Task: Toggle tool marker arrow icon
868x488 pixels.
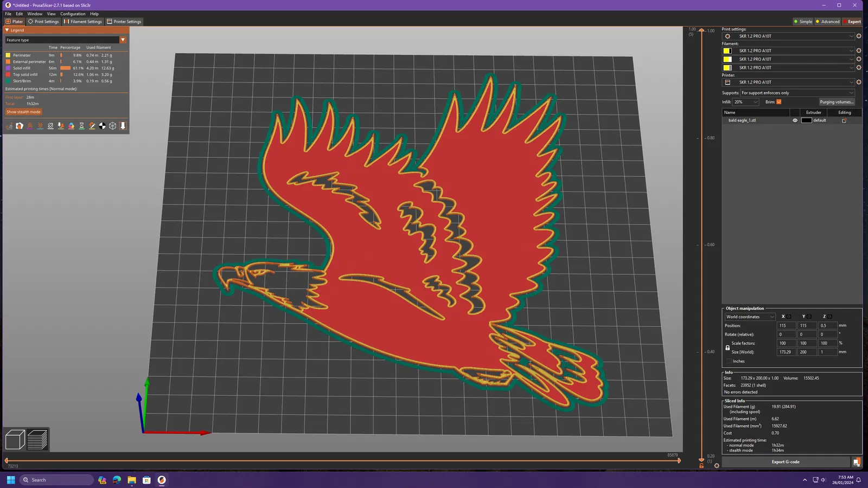Action: pos(123,126)
